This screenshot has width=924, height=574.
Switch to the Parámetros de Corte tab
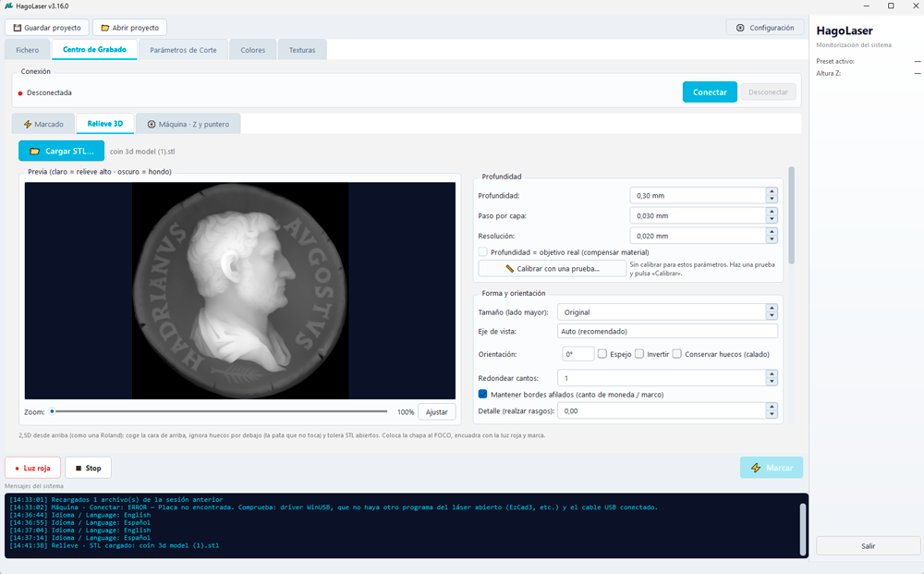click(183, 50)
